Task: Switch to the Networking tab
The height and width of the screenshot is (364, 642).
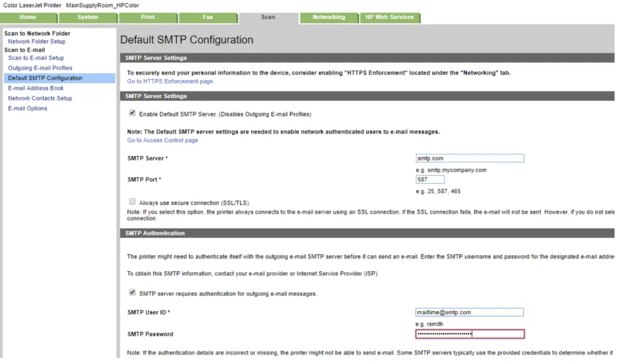Action: (329, 18)
